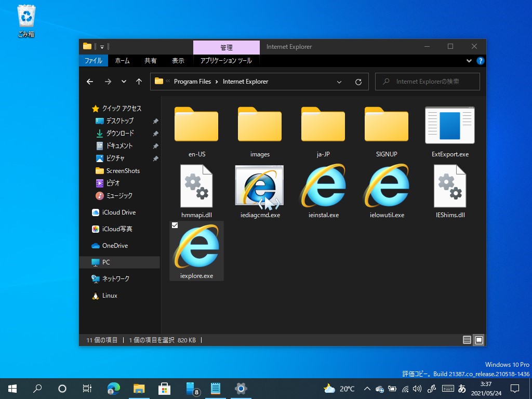Expand the ribbon using the chevron arrow
Screen dimensions: 532x399
click(x=469, y=60)
